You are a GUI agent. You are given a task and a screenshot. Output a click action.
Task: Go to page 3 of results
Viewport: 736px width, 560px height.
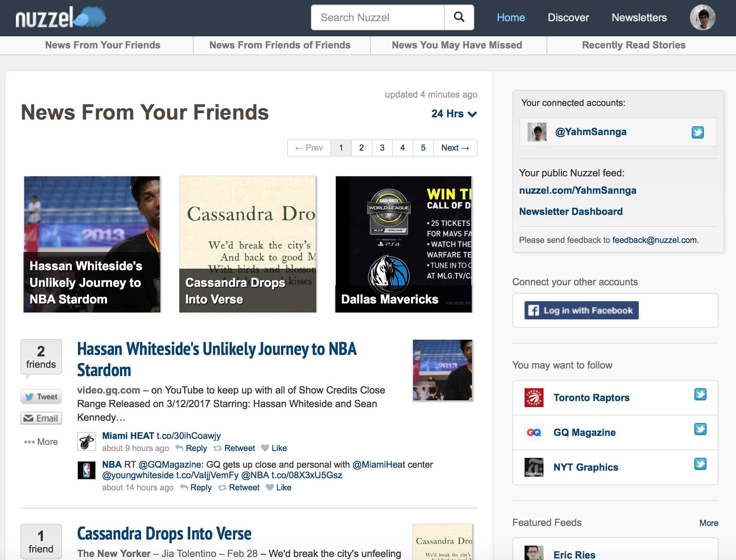tap(382, 148)
